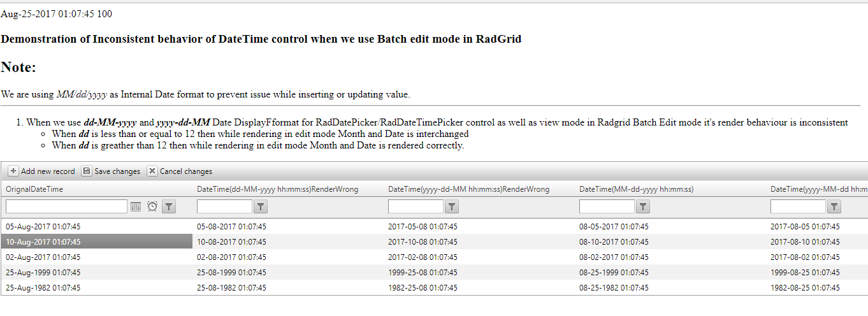Sort by DateTime(MM-dd-yyyy hh:mm:ss) column header
Screen dimensions: 868x316
pyautogui.click(x=636, y=189)
